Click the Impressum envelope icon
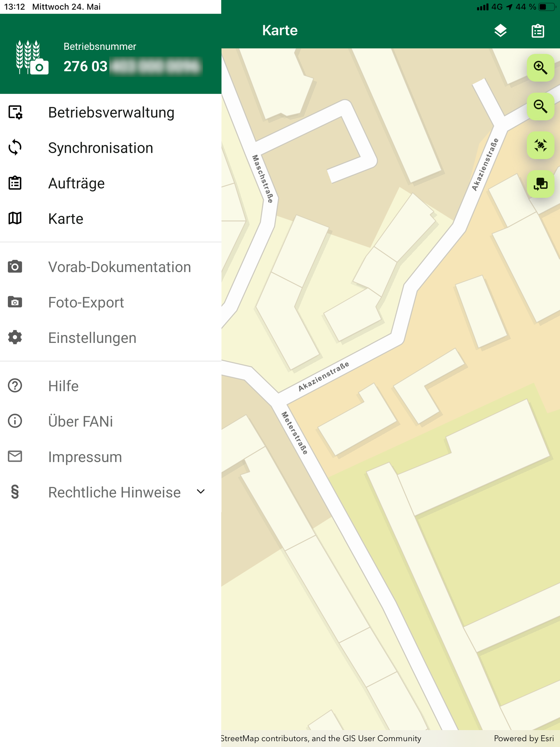 [x=15, y=456]
